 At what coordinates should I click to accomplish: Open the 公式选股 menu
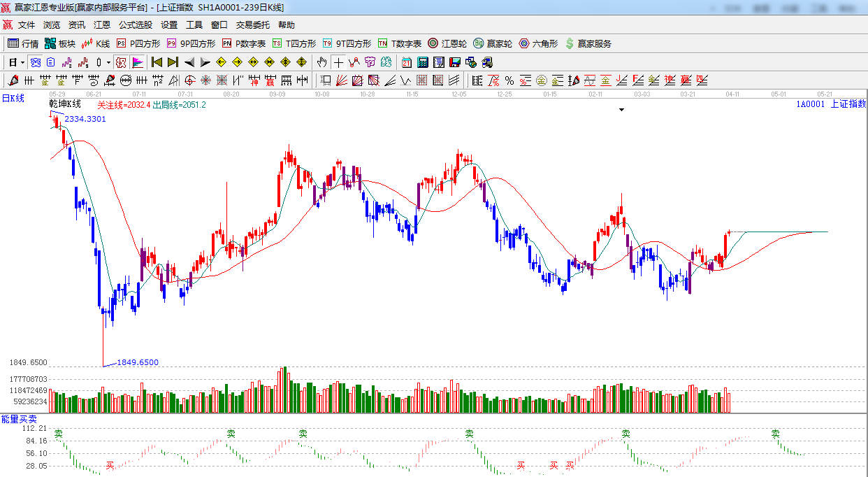[135, 25]
